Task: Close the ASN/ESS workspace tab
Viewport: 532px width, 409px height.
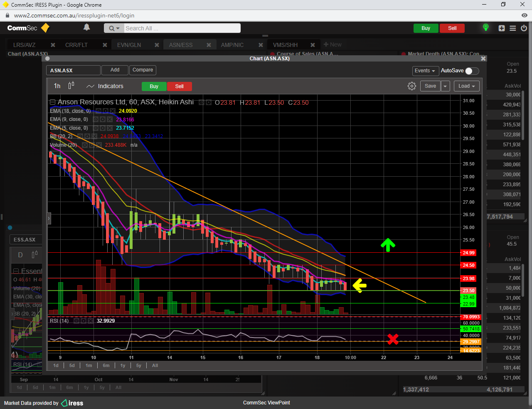Action: click(x=209, y=45)
